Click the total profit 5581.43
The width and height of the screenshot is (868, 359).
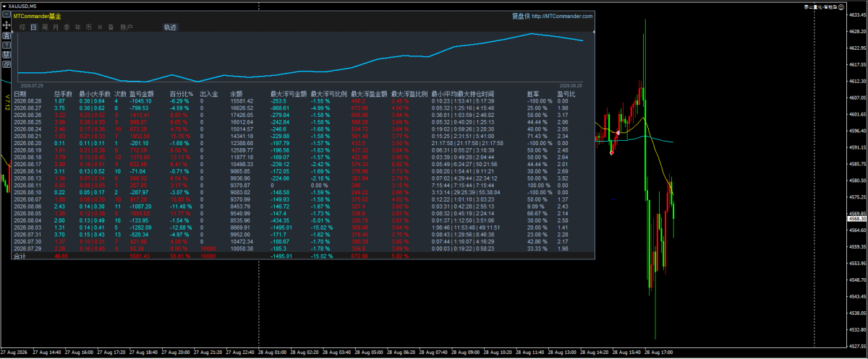pos(141,256)
